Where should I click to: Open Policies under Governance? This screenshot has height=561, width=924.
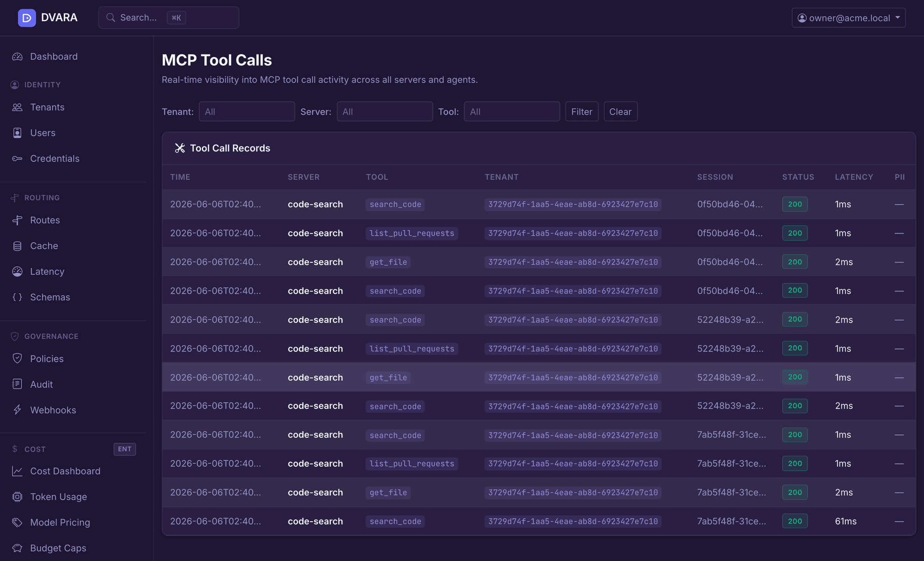(x=47, y=359)
